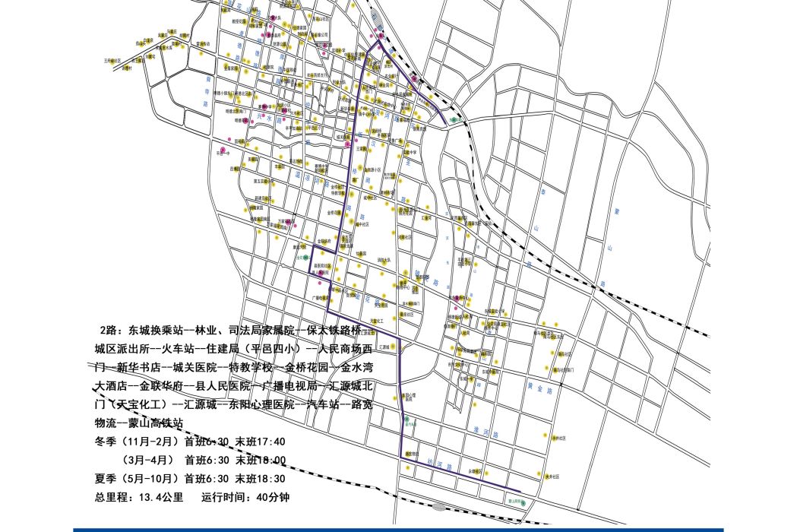The height and width of the screenshot is (532, 797).
Task: Click the "总里程：13.4公里" distance text
Action: [x=139, y=497]
